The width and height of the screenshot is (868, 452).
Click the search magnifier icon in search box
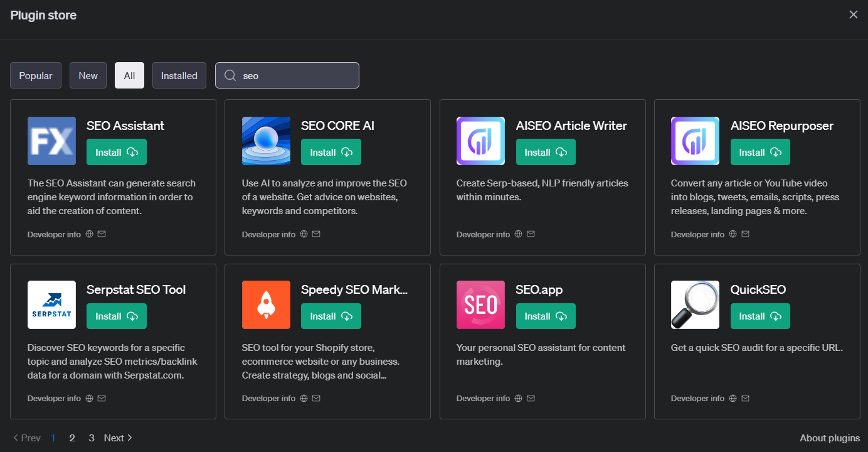point(230,75)
